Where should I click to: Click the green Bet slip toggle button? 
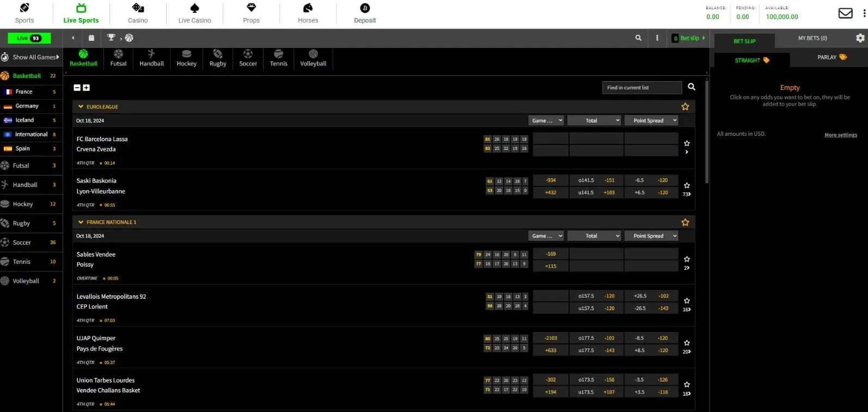coord(689,38)
